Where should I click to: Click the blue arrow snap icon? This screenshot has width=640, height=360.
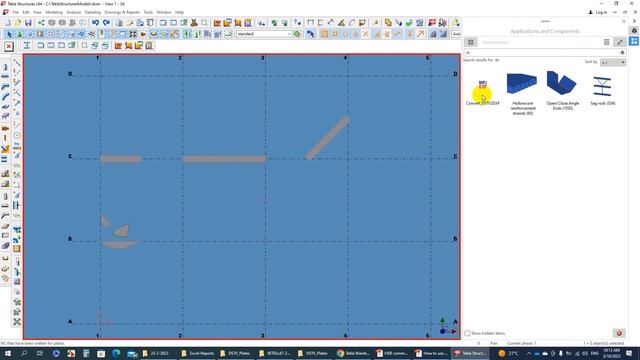tap(311, 34)
